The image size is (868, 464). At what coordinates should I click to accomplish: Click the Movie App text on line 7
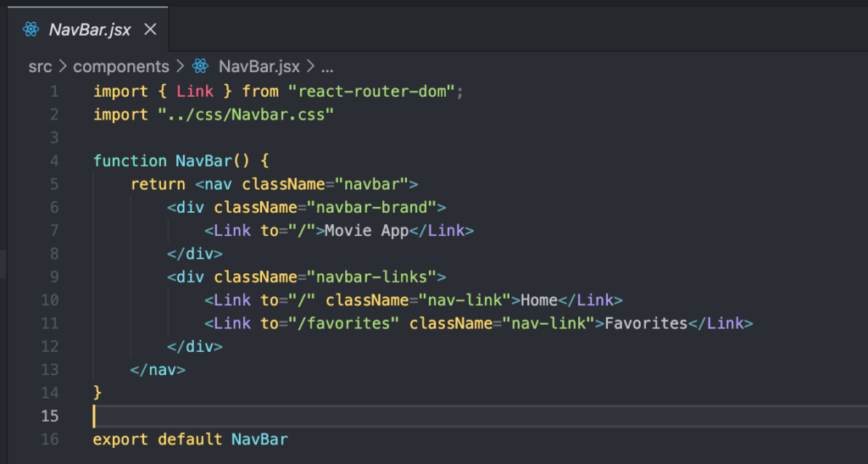point(367,231)
